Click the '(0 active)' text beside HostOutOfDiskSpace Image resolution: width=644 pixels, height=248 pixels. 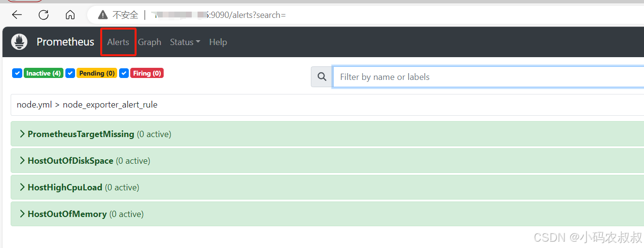pyautogui.click(x=133, y=161)
